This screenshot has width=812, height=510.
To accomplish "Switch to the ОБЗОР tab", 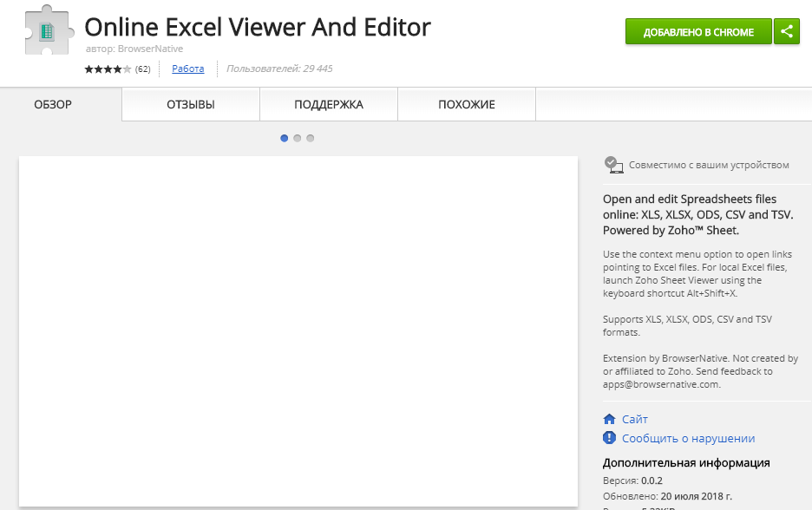I will (x=53, y=105).
